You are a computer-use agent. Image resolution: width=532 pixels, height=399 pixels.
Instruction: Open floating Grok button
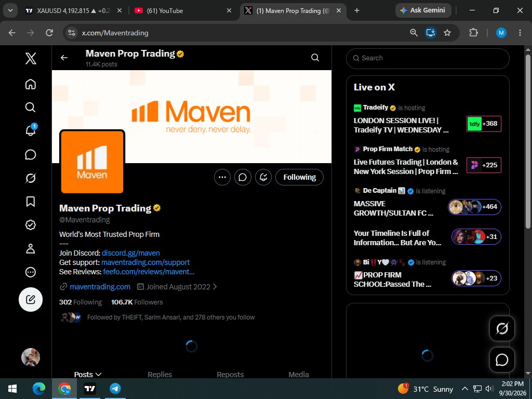502,328
